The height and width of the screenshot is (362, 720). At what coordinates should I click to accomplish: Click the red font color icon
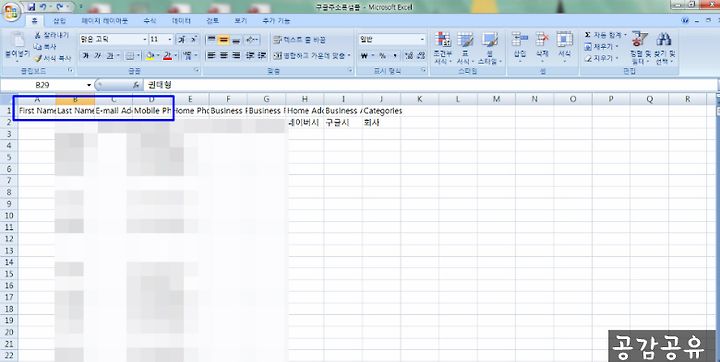[x=167, y=56]
